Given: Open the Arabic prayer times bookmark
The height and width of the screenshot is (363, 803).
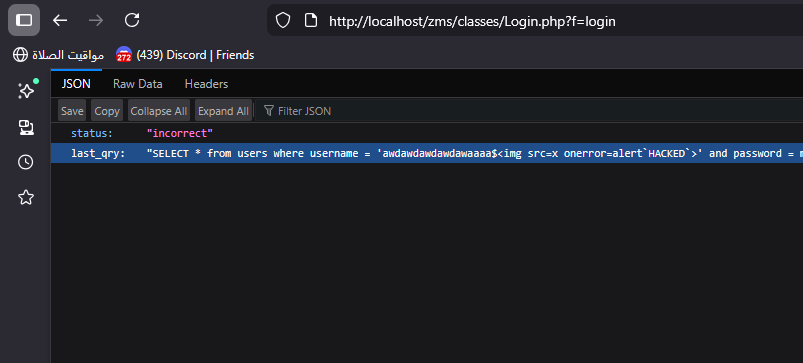Looking at the screenshot, I should tap(58, 55).
